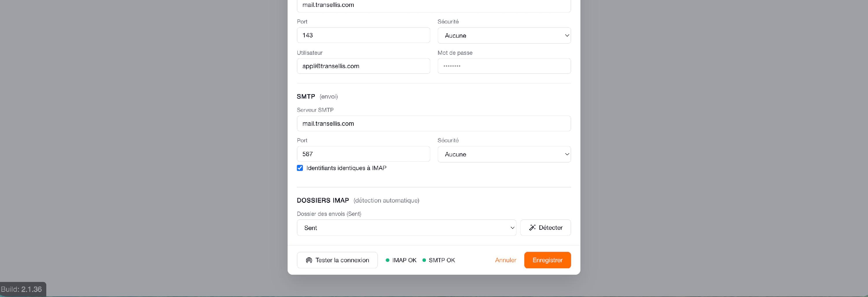Focus the Utilisateur field appli@transellis.com
868x297 pixels.
point(363,66)
